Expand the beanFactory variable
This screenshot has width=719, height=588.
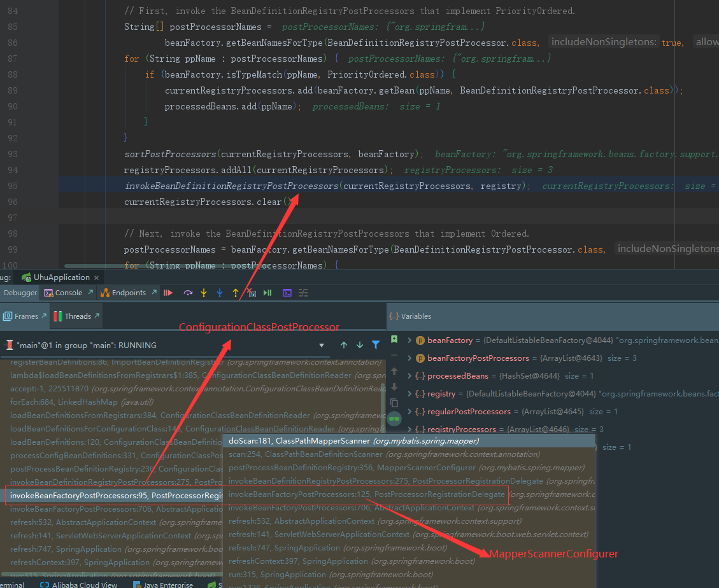click(x=409, y=340)
